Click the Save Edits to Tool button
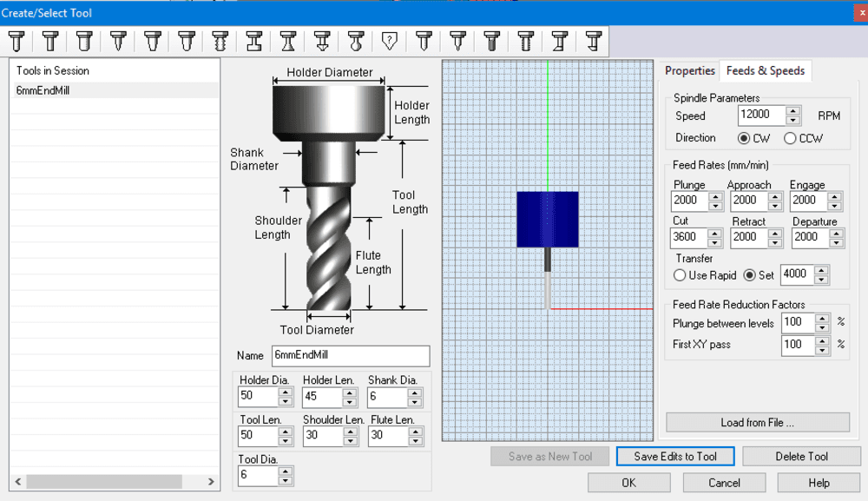The height and width of the screenshot is (501, 868). 675,456
